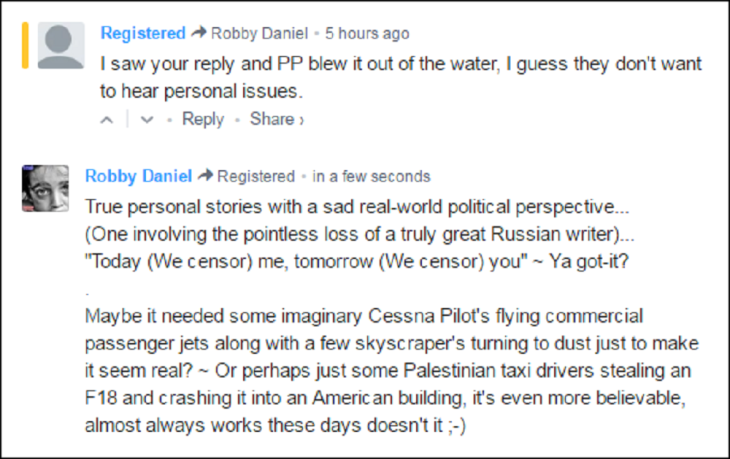Open Robby Daniel's profile photo avatar
The width and height of the screenshot is (730, 459).
click(x=45, y=188)
